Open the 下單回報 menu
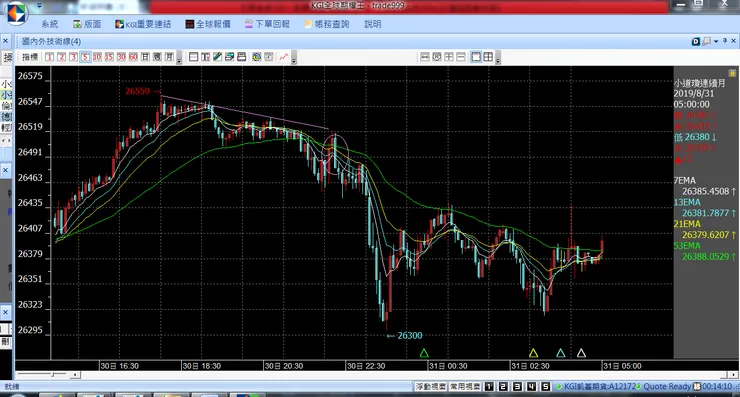This screenshot has width=740, height=397. point(267,24)
